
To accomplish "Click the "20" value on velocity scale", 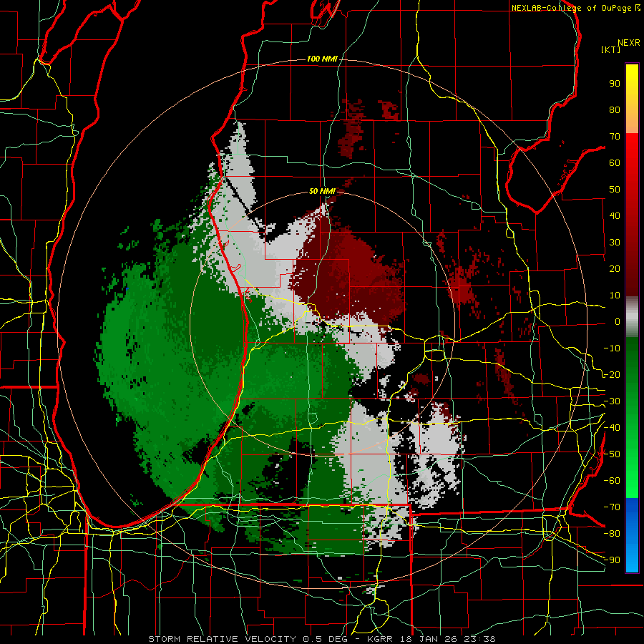I will pos(615,269).
